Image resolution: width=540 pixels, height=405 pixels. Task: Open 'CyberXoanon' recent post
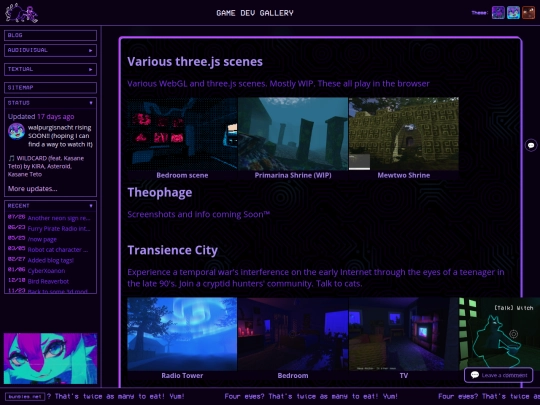pos(46,271)
